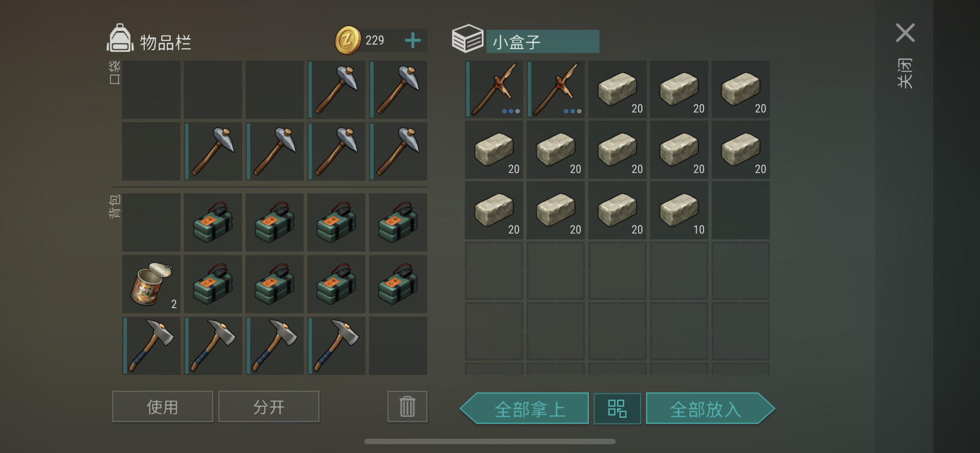
Task: Select the first pickaxe in the box
Action: 494,89
